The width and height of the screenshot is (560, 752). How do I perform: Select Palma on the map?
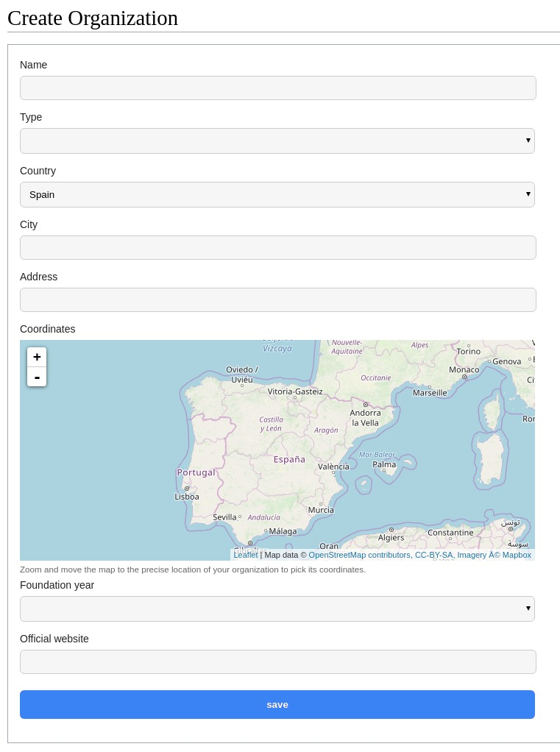384,464
